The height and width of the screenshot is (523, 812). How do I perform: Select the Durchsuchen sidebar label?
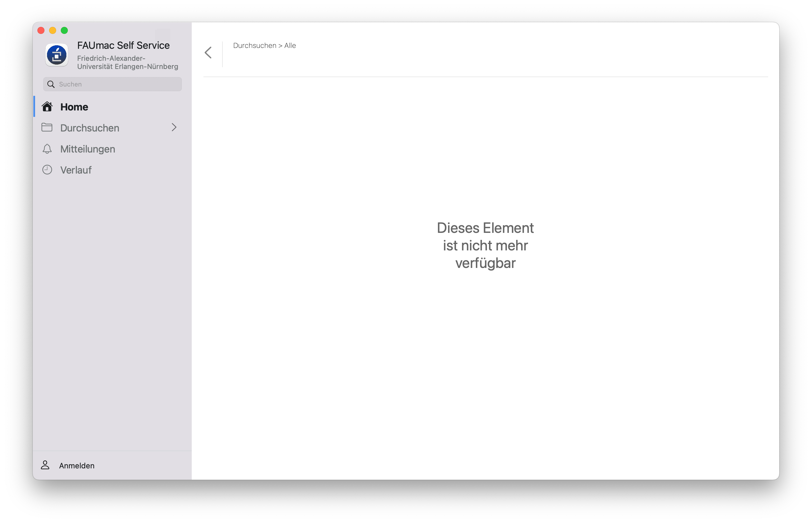pos(90,128)
